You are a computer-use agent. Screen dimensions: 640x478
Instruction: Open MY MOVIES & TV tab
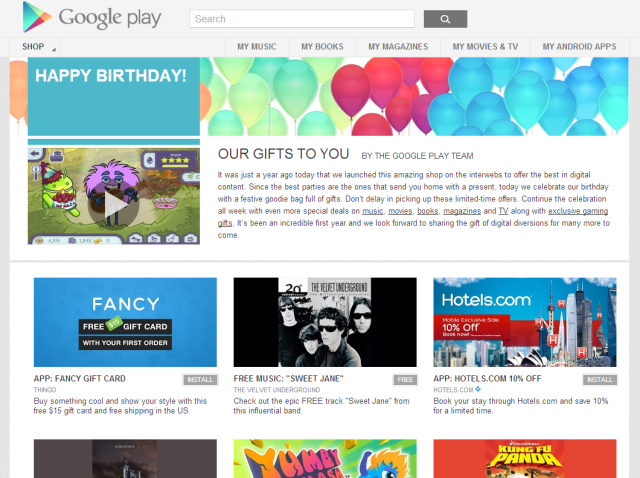[485, 47]
